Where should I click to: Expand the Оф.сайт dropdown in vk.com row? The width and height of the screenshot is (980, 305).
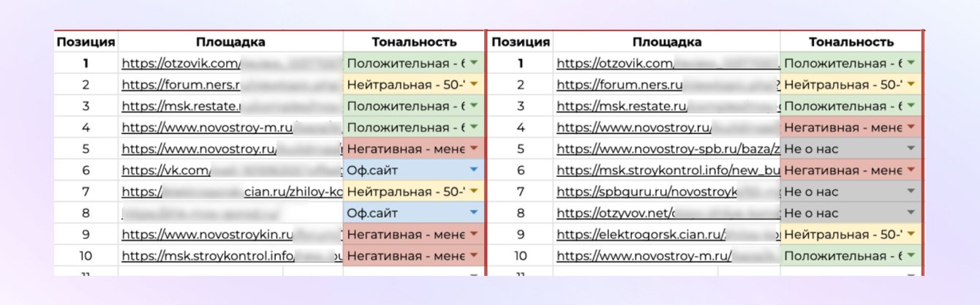coord(474,170)
